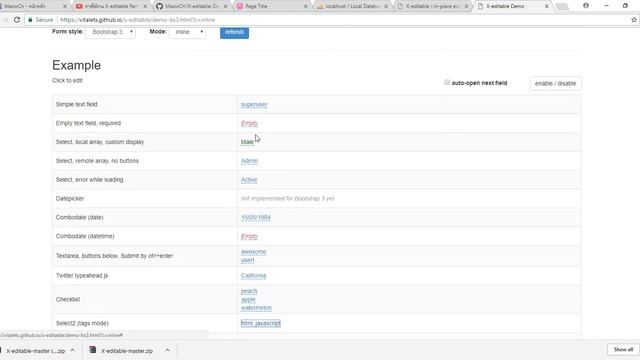Switch to the GitHub MaowCh/X-editable tab

[192, 6]
